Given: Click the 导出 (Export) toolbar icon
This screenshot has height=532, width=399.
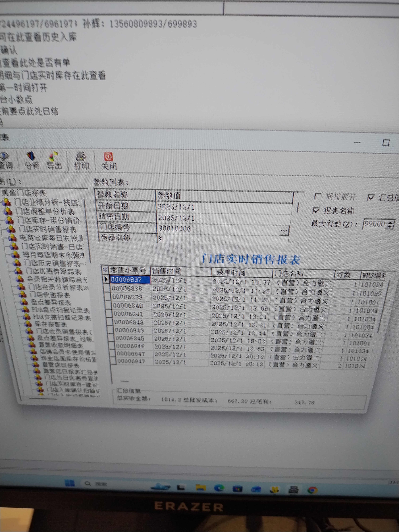Looking at the screenshot, I should 54,161.
